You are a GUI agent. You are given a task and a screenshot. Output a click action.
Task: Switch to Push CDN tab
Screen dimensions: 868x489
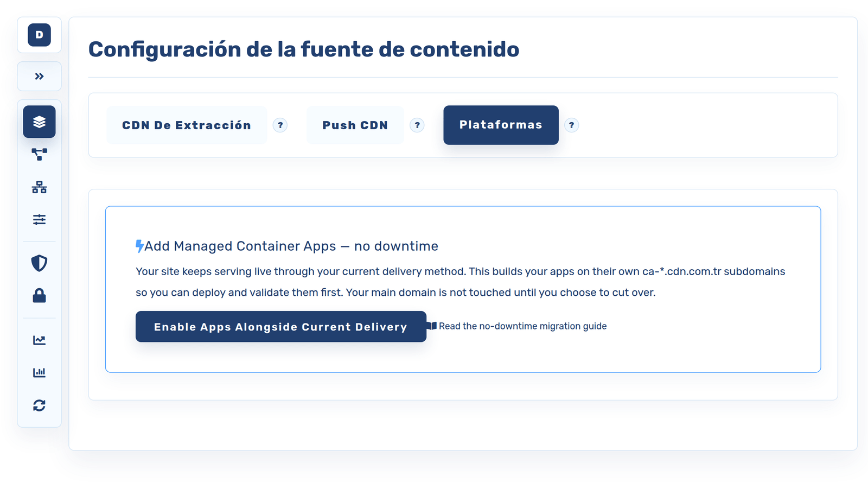(355, 125)
